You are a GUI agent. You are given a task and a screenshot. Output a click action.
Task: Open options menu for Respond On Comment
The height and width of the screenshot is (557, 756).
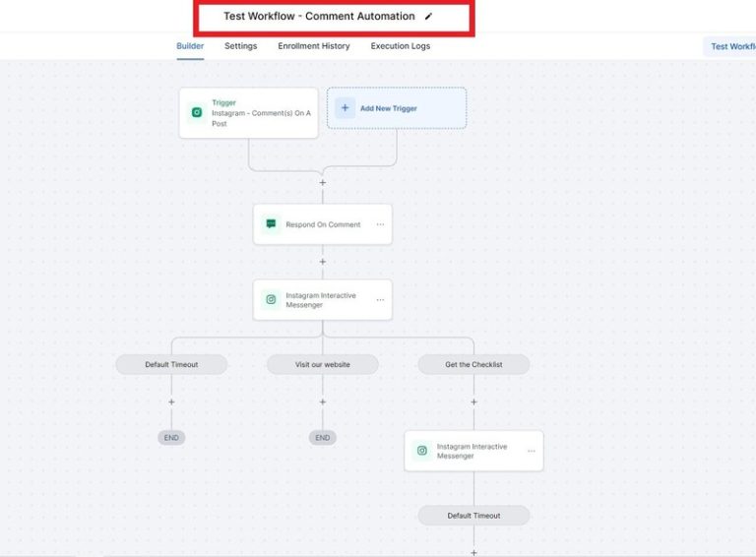click(x=380, y=224)
